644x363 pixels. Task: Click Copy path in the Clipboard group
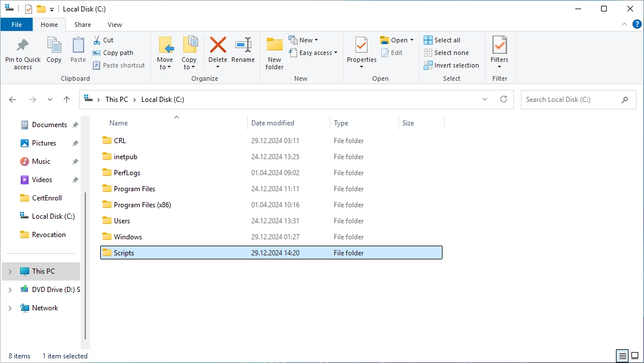pos(113,53)
